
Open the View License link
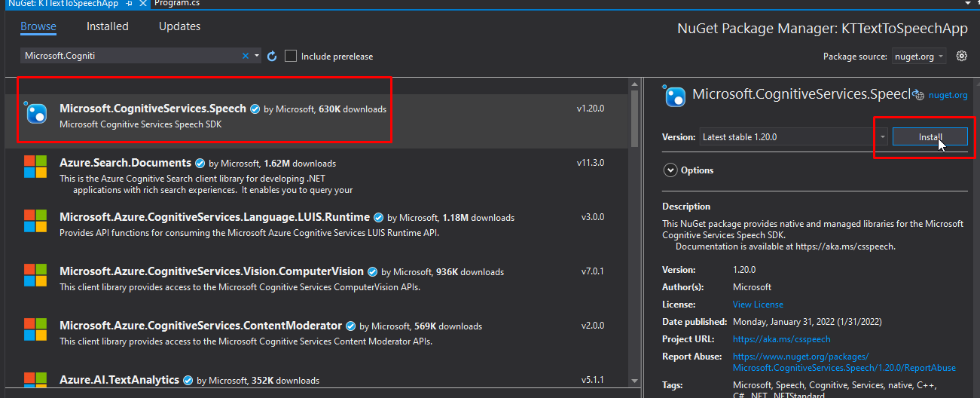pos(758,305)
